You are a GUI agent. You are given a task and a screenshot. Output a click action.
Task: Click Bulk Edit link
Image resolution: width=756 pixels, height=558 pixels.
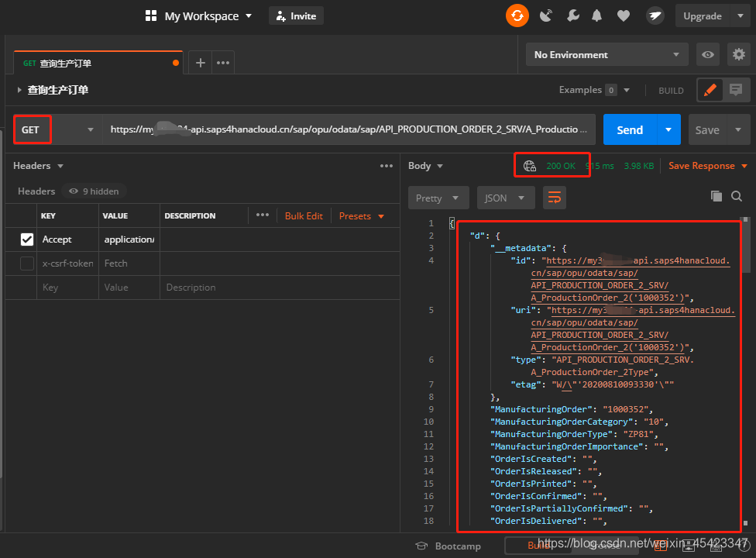[304, 216]
